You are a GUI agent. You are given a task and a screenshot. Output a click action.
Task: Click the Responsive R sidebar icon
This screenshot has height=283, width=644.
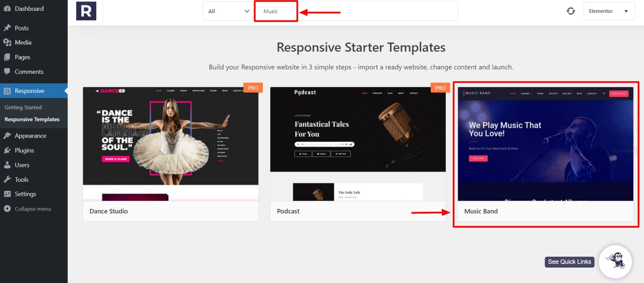tap(7, 91)
